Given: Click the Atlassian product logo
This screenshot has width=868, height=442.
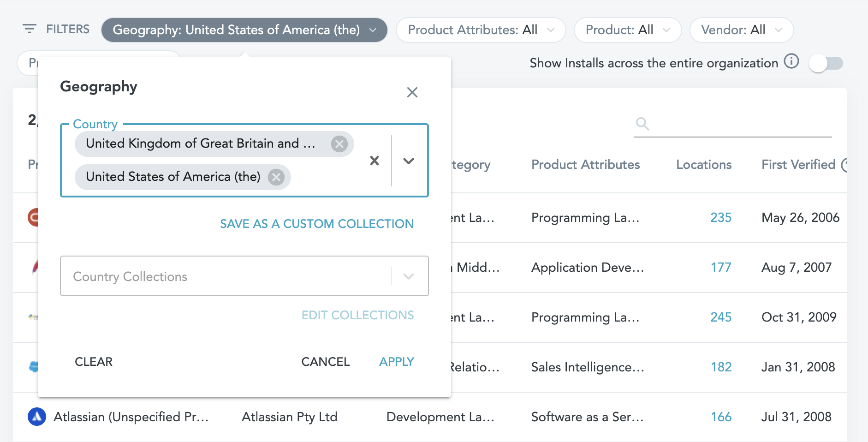Looking at the screenshot, I should click(37, 417).
